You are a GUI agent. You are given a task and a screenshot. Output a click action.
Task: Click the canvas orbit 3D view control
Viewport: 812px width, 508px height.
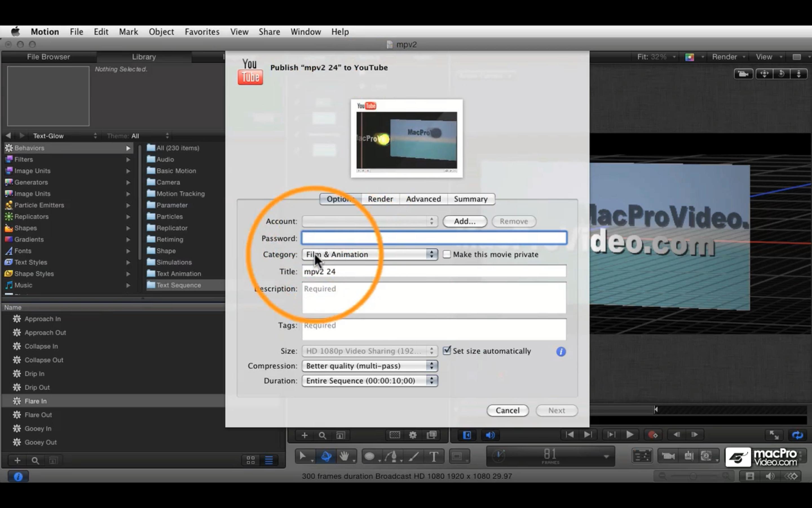click(782, 74)
